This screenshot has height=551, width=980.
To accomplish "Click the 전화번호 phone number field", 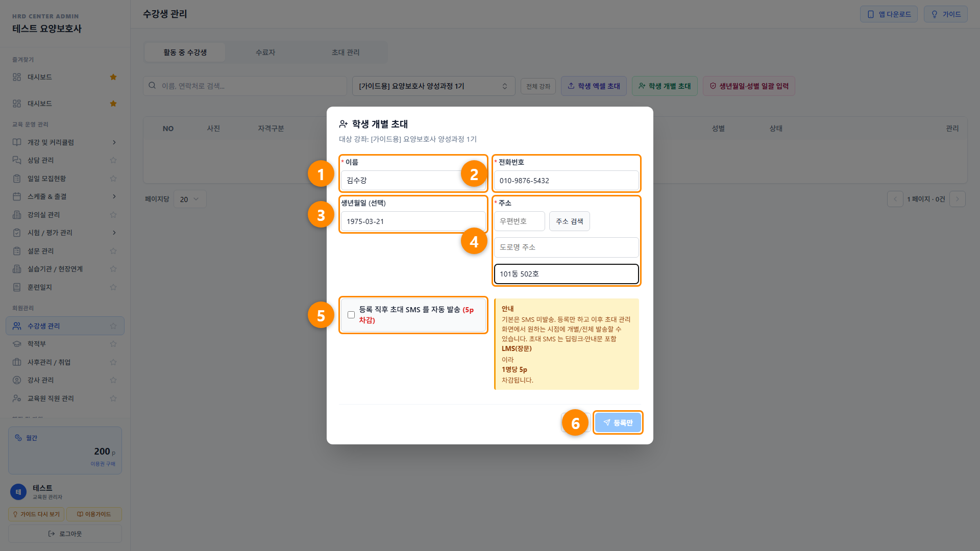I will [x=566, y=180].
